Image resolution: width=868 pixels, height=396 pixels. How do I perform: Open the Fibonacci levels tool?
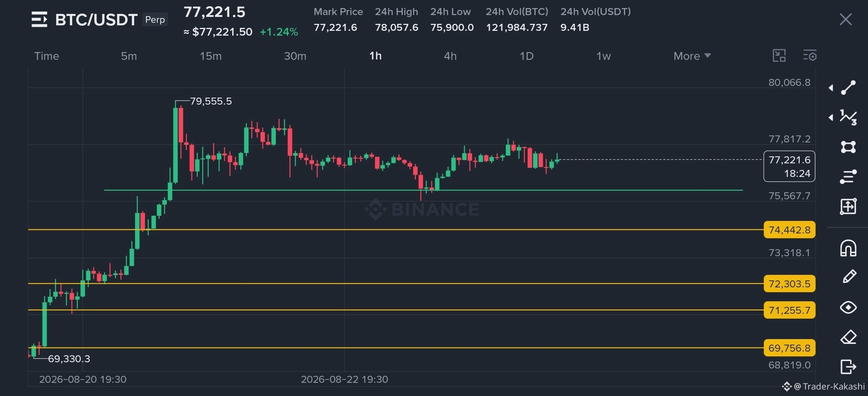(848, 177)
